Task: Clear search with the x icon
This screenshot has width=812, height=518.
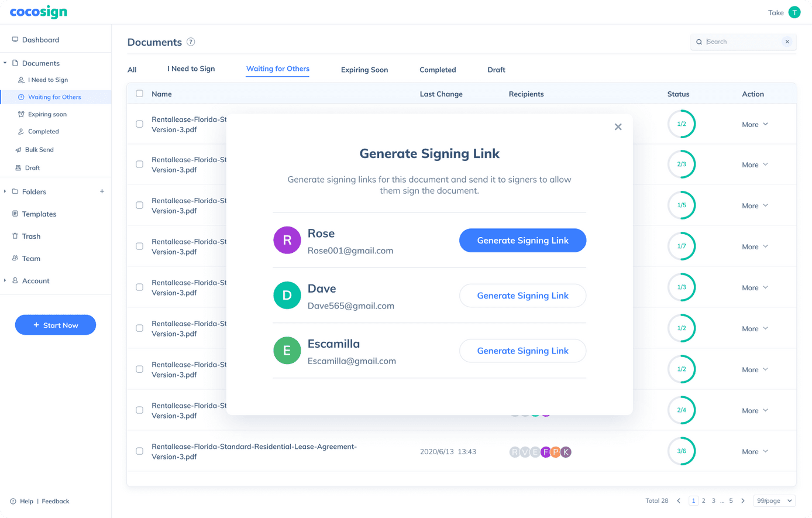Action: tap(787, 42)
